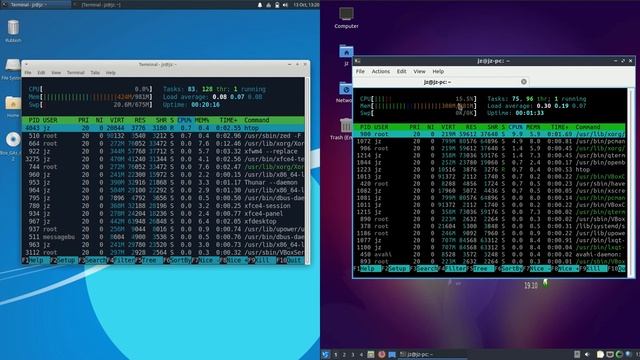Click the jz@jz-pc task button in LXQt taskbar

[x=432, y=355]
